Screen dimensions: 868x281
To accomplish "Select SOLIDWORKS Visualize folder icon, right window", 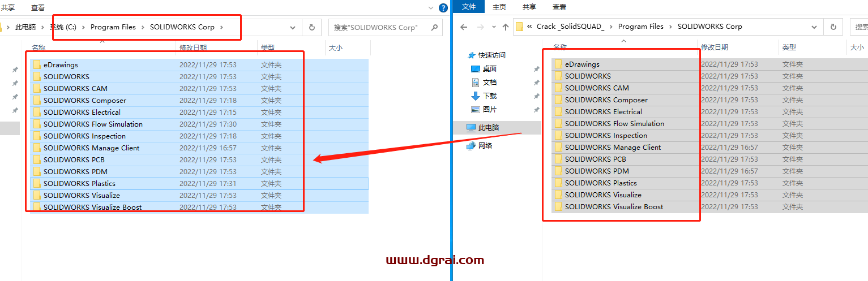I will 559,194.
